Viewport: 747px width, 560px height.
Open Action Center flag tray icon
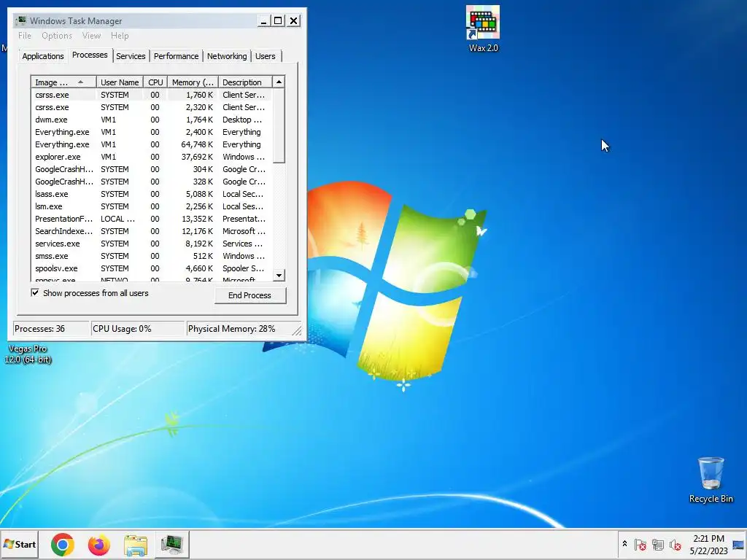click(x=640, y=544)
